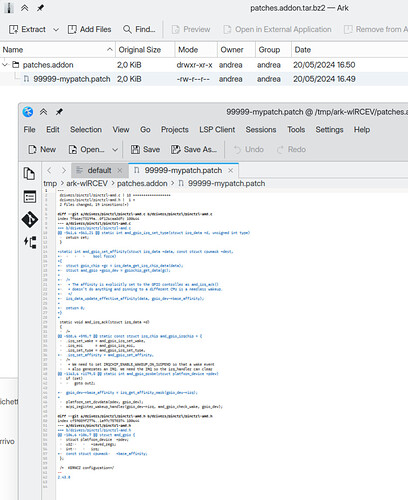Add Files to the archive
408x500 pixels.
pos(89,29)
